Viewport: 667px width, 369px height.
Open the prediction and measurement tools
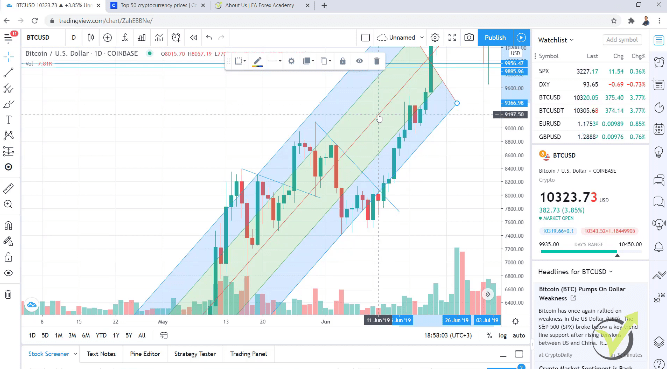click(x=9, y=152)
